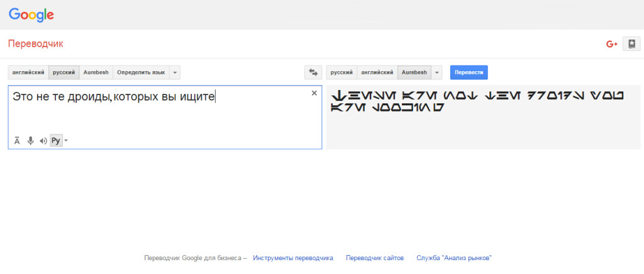Expand input method options next to Ру
644x274 pixels.
(66, 140)
